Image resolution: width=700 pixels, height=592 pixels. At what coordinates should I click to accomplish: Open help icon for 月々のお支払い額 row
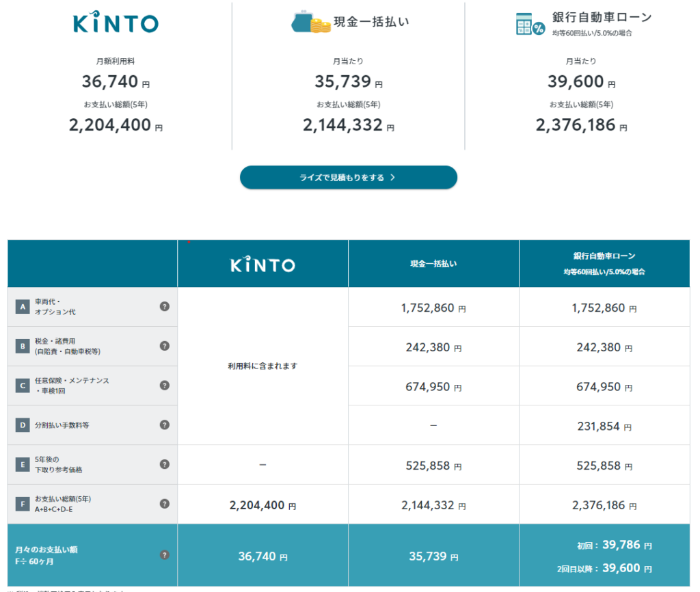164,555
